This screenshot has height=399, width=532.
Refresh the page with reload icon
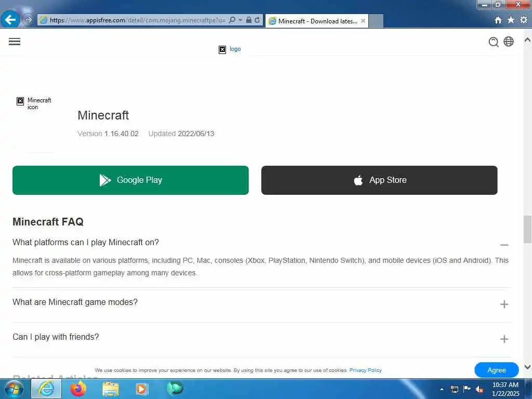click(x=257, y=20)
